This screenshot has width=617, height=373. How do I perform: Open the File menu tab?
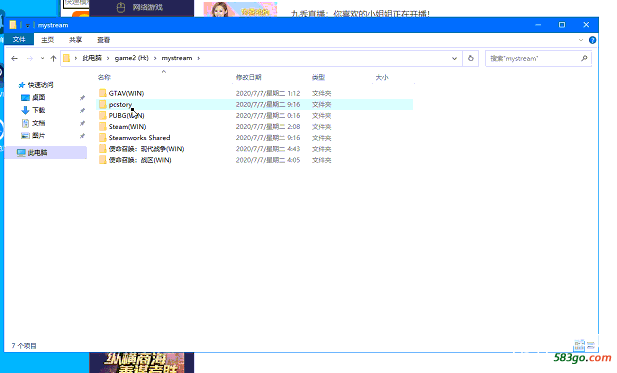tap(19, 40)
